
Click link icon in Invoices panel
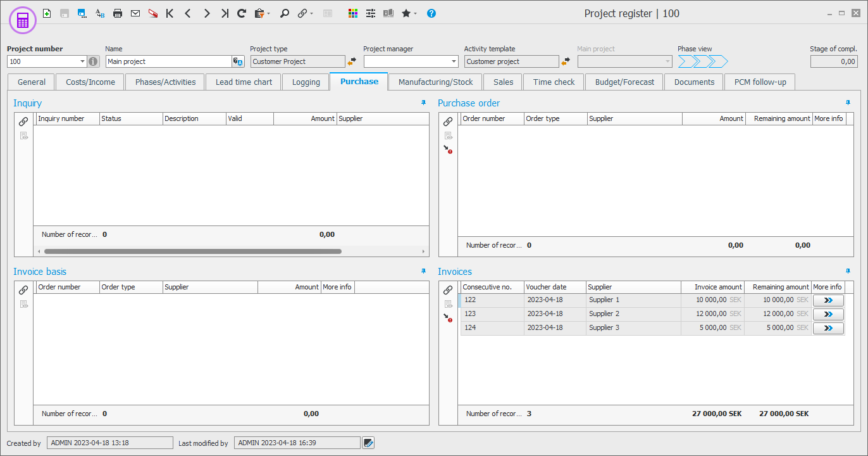tap(448, 289)
